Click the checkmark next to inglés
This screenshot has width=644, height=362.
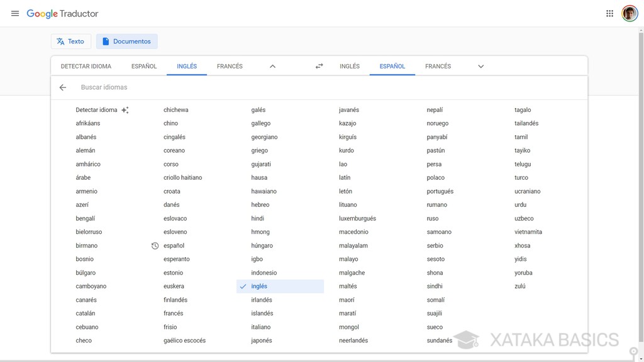pyautogui.click(x=243, y=286)
